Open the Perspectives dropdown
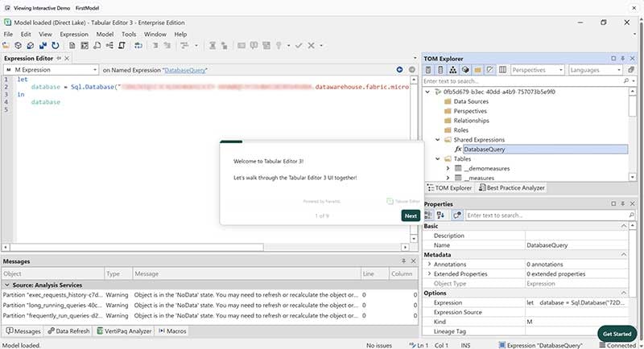The height and width of the screenshot is (349, 644). tap(538, 70)
